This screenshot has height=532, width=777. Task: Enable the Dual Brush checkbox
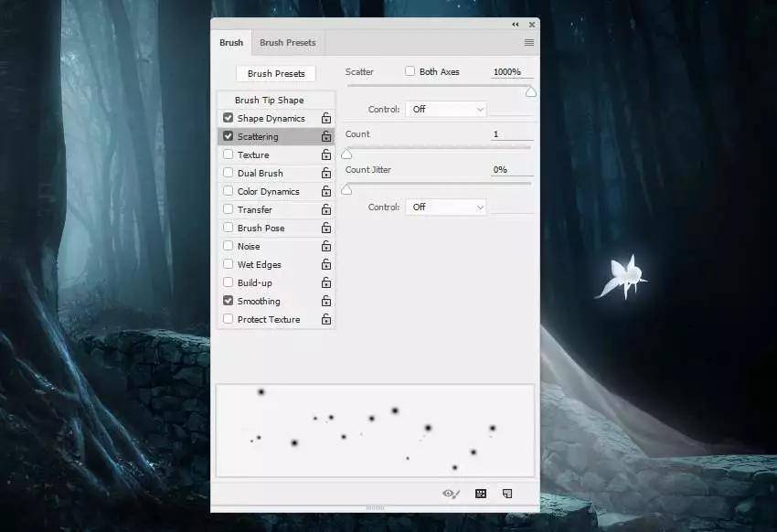point(228,173)
